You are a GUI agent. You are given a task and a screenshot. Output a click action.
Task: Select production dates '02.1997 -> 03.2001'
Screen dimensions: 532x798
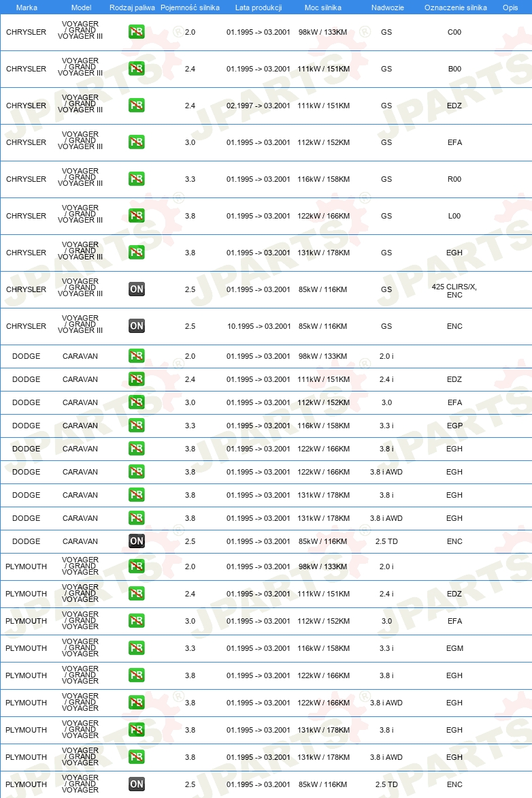click(x=259, y=106)
